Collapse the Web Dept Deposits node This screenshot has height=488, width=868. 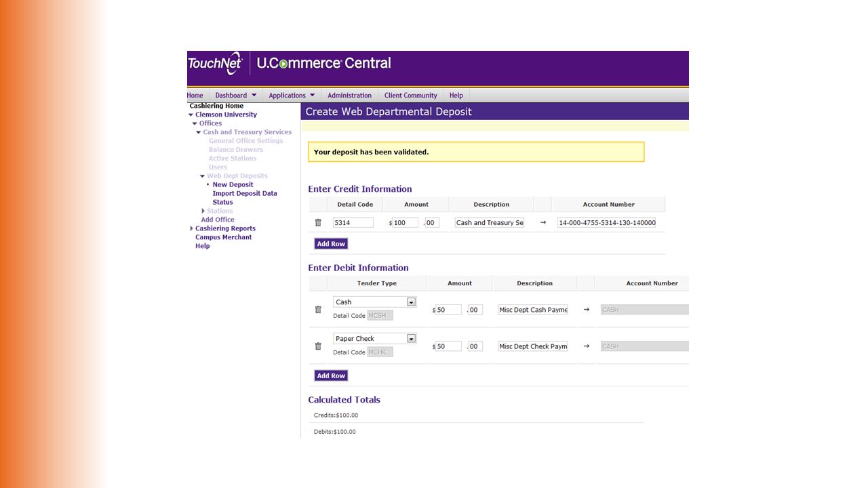click(202, 176)
